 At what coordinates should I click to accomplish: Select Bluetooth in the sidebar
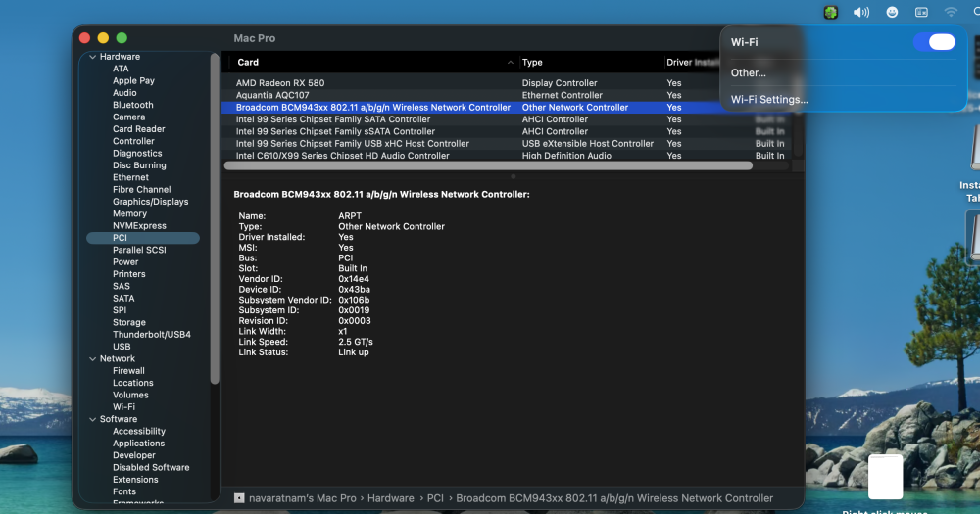(x=132, y=105)
